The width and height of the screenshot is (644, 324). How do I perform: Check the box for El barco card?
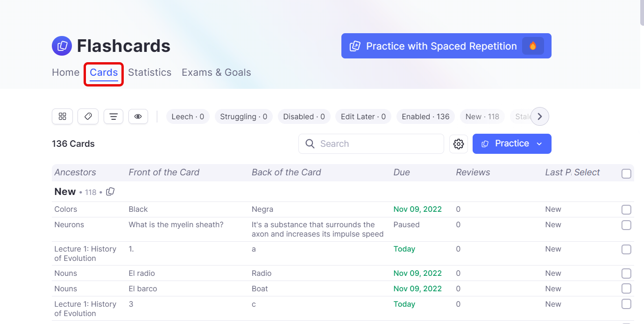tap(626, 288)
